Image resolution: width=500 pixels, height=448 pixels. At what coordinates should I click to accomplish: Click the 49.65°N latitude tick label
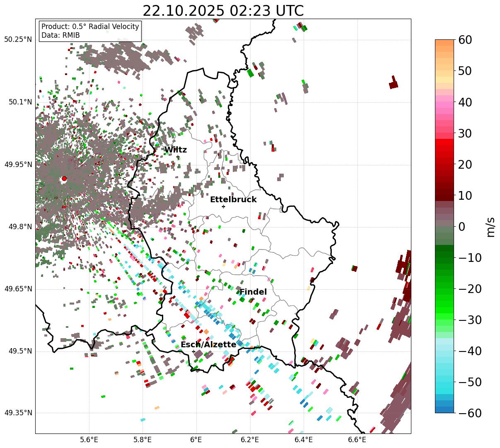coord(18,289)
